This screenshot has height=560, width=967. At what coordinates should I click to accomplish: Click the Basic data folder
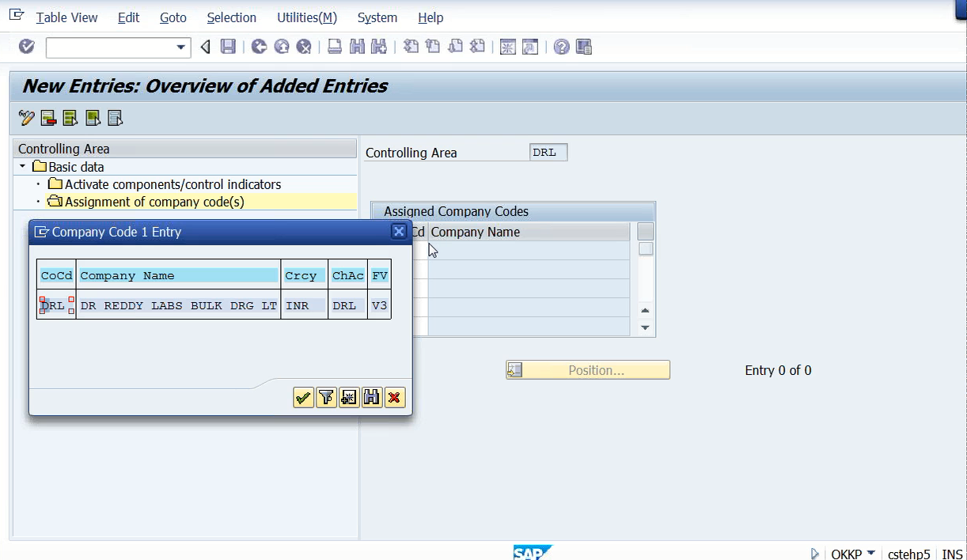(68, 167)
